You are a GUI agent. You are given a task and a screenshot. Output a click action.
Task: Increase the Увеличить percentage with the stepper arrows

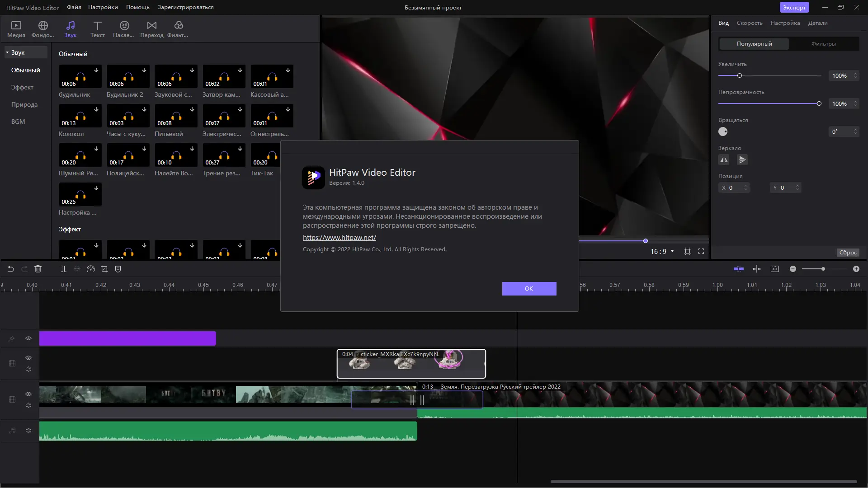[x=855, y=74]
